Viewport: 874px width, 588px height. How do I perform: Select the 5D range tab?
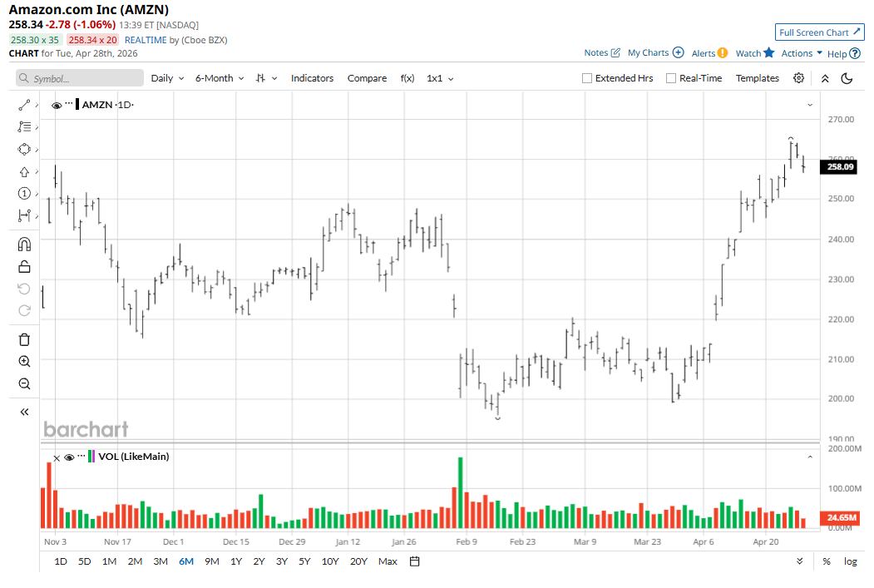tap(84, 561)
